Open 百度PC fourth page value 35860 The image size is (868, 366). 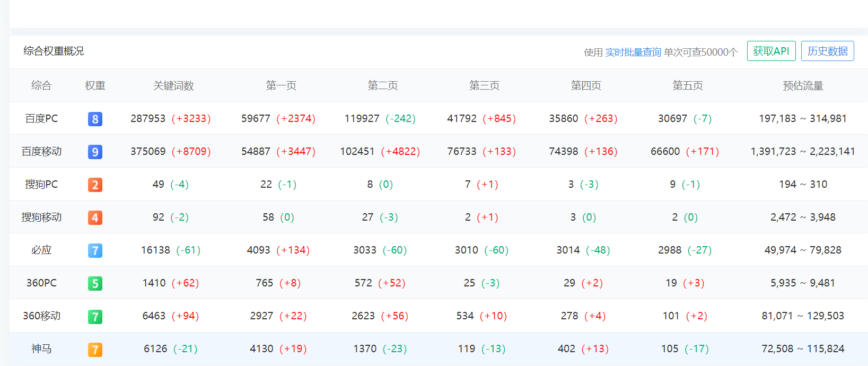tap(564, 118)
